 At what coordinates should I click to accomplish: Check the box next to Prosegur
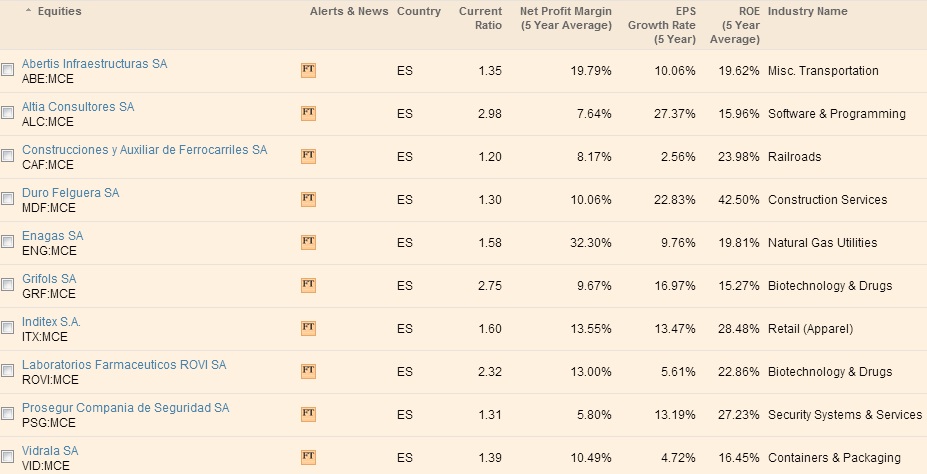(8, 415)
